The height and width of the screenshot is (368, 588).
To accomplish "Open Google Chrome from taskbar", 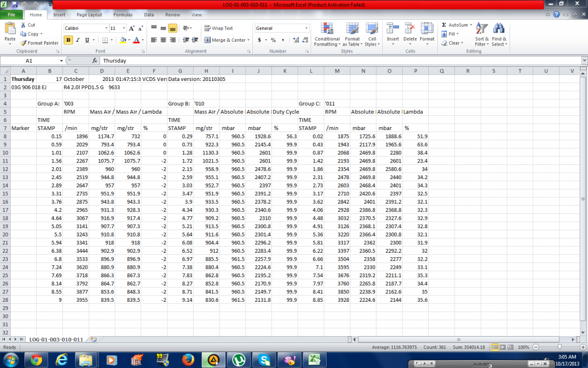I will point(36,360).
